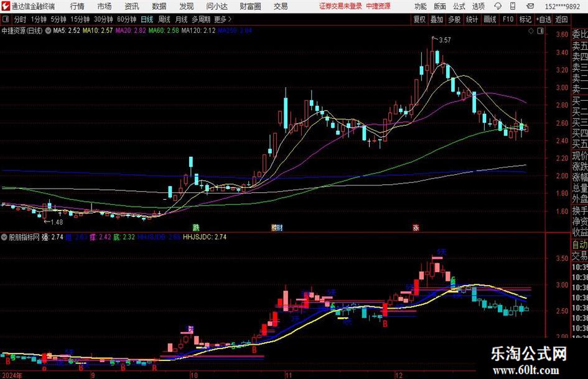Toggle the info panel icon beside the diamond
This screenshot has height=379, width=588.
click(x=540, y=31)
